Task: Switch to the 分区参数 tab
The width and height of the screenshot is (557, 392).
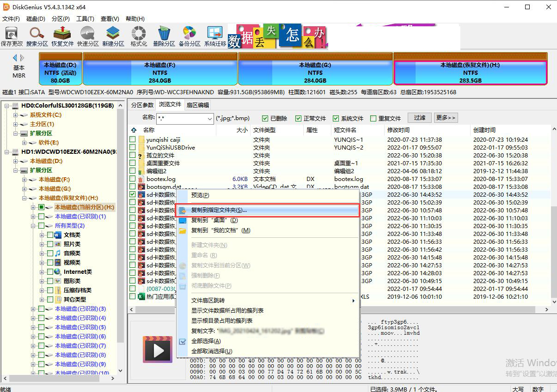Action: coord(142,105)
